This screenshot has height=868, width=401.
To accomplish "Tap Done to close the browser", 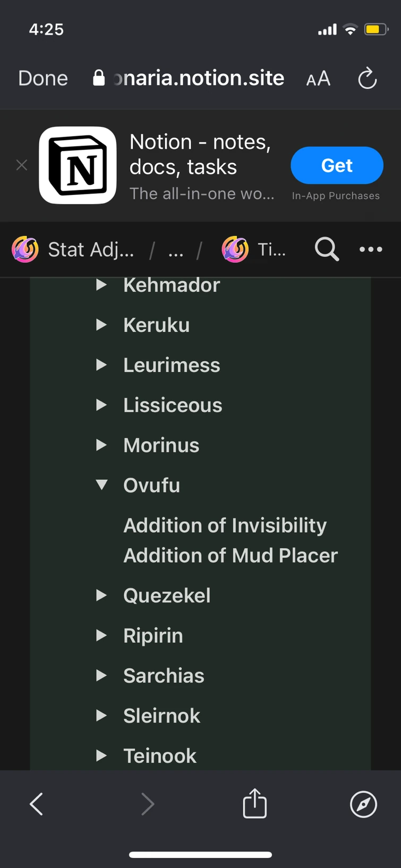I will coord(43,78).
